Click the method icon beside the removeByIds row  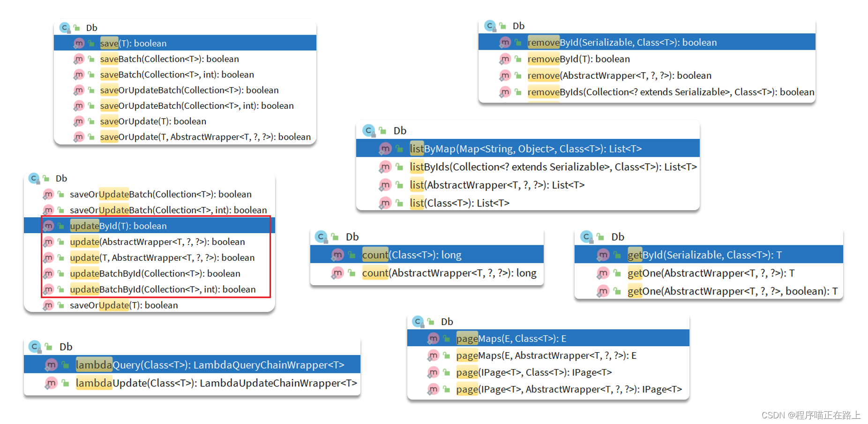pos(505,92)
